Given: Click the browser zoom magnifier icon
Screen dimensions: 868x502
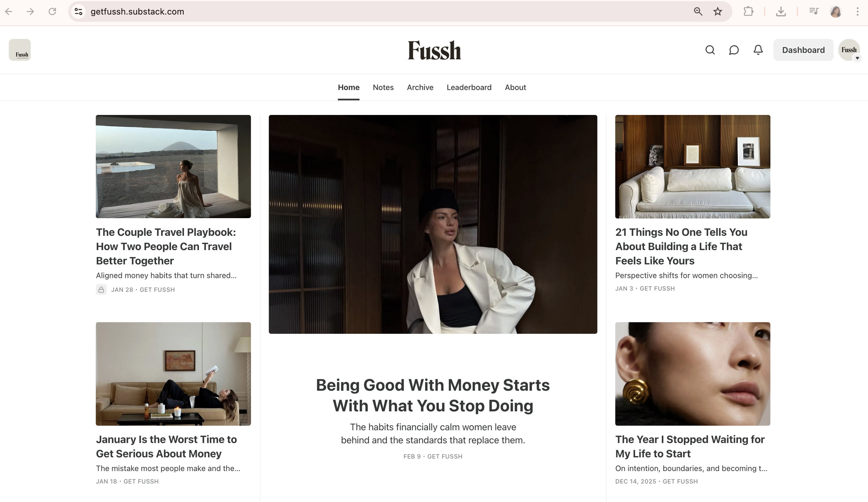Looking at the screenshot, I should (x=698, y=11).
